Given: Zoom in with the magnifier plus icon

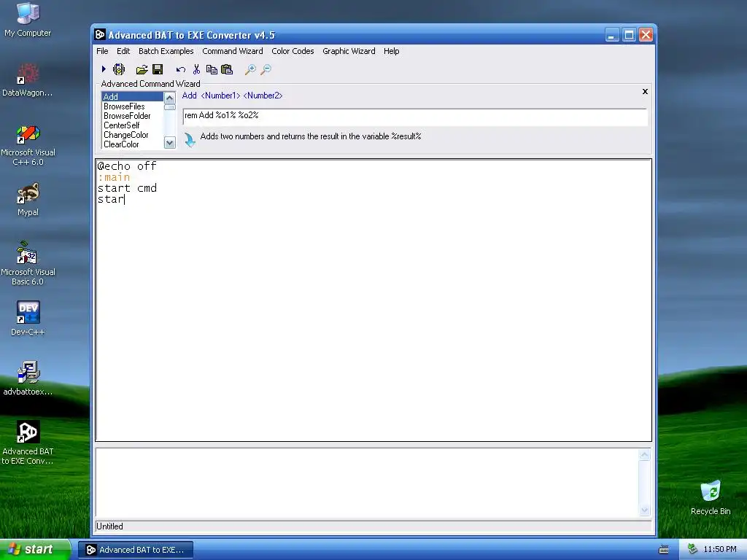Looking at the screenshot, I should pos(250,70).
